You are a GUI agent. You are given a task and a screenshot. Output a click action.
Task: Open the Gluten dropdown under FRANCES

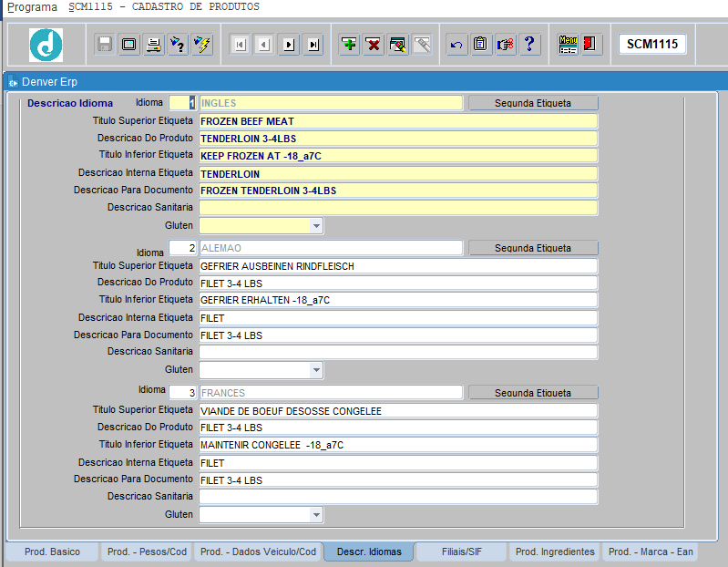(316, 514)
